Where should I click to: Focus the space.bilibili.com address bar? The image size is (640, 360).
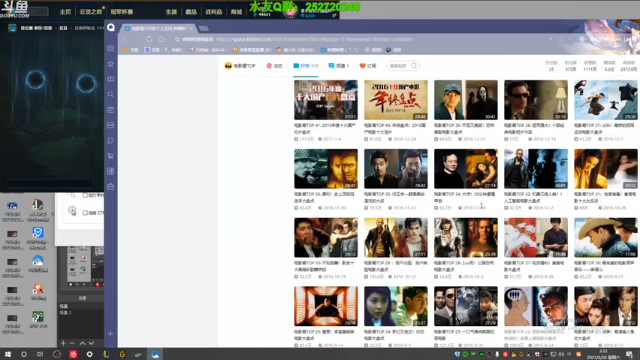(314, 39)
